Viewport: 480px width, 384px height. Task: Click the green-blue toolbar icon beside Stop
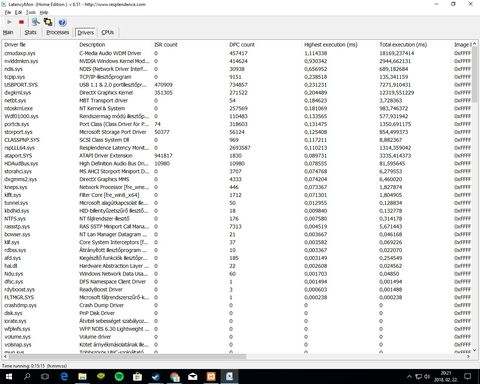(x=35, y=22)
